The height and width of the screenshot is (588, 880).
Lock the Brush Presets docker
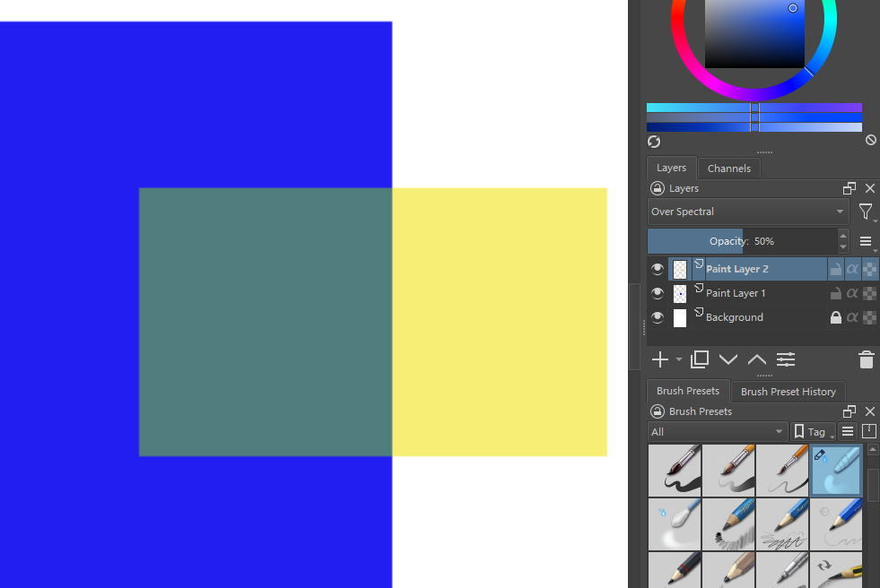[657, 411]
